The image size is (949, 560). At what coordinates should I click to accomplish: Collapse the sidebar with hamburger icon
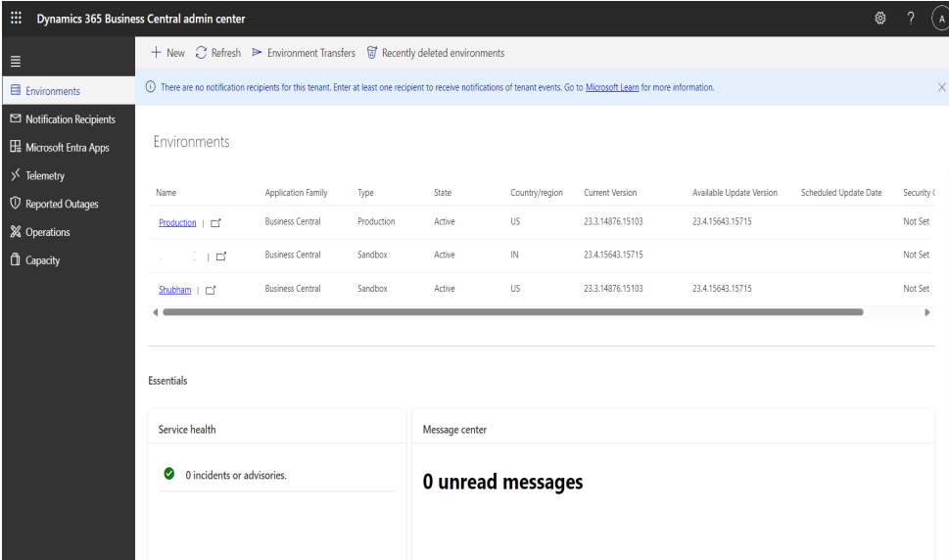(16, 61)
